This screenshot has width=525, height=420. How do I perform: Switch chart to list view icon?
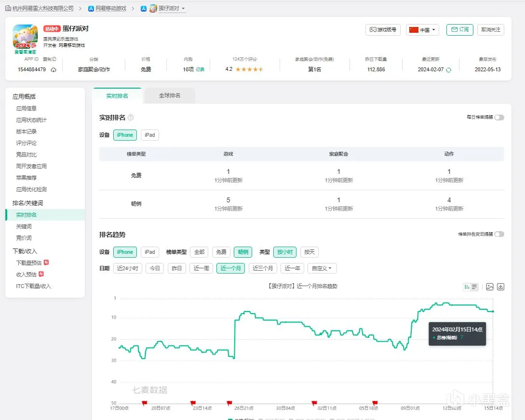coord(474,287)
